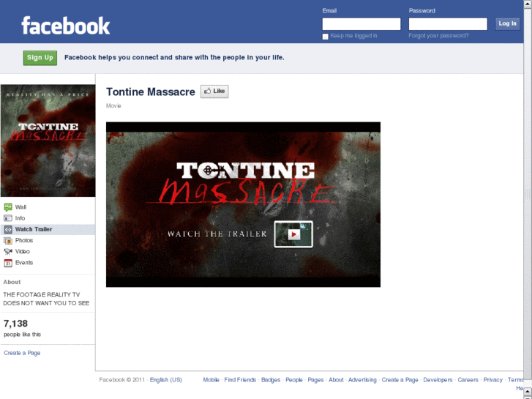Click the Careers footer link

468,380
